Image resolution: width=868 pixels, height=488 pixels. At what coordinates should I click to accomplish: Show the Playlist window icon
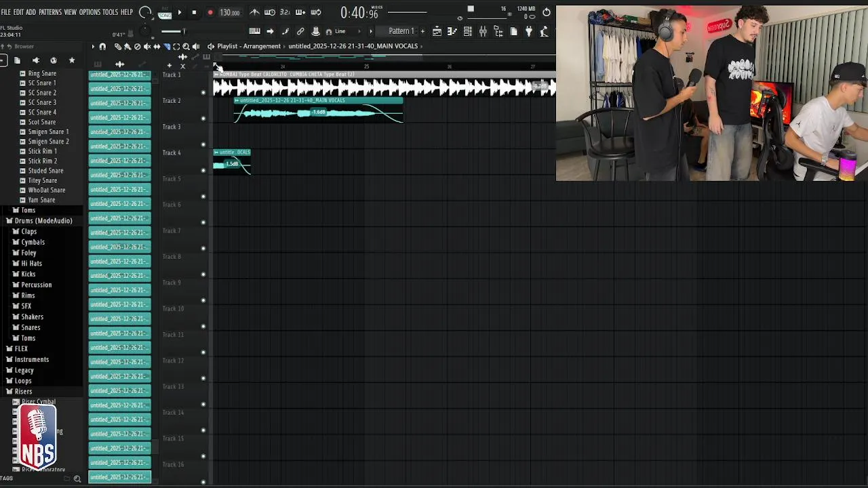click(437, 31)
